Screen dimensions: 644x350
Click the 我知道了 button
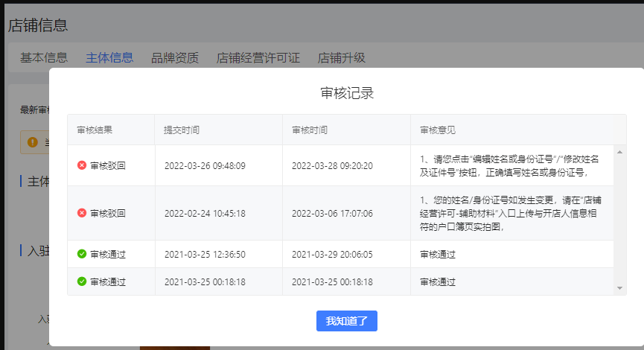347,321
